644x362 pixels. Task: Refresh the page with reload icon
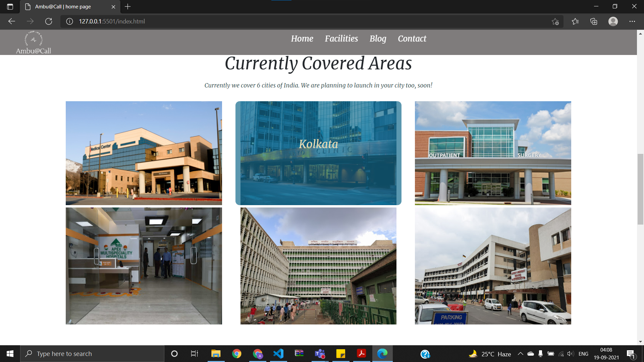(49, 21)
